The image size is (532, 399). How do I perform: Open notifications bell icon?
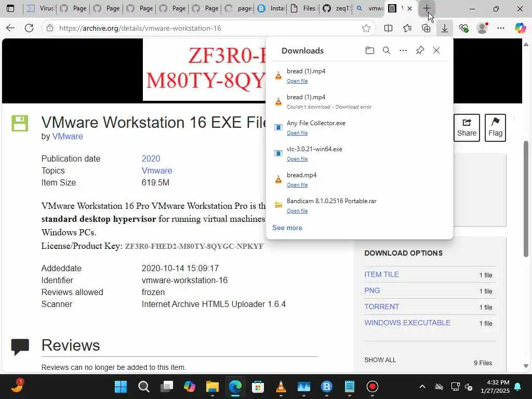pyautogui.click(x=518, y=387)
